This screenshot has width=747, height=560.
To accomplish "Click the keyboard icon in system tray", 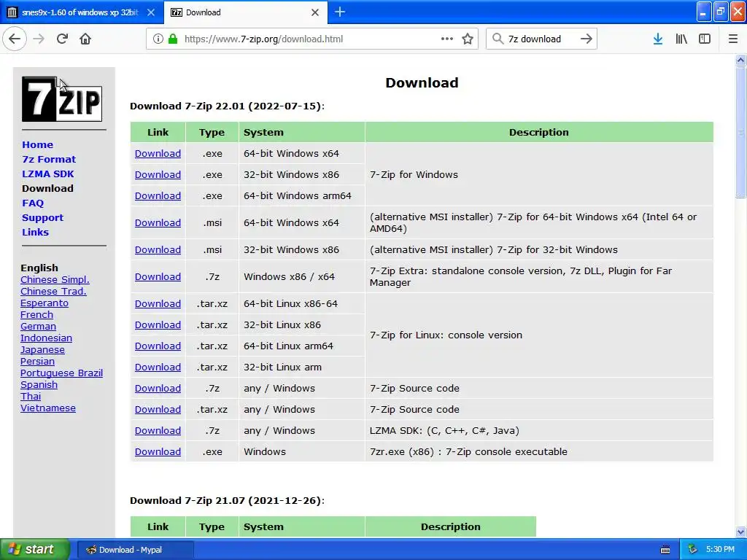I will tap(665, 550).
